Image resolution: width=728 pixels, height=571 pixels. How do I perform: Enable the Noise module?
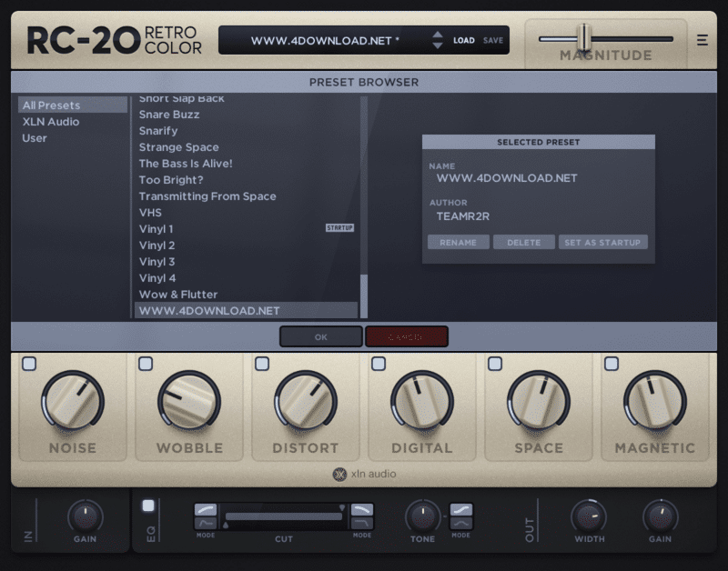[x=28, y=363]
